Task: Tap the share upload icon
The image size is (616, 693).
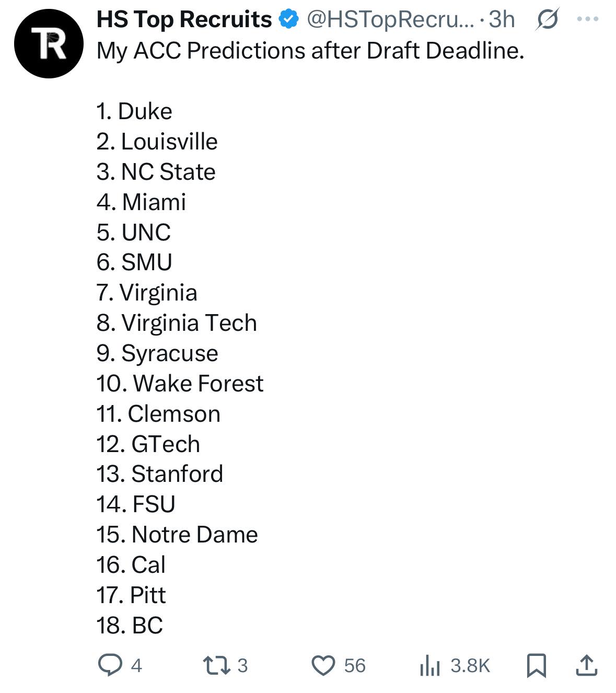Action: pos(586,665)
